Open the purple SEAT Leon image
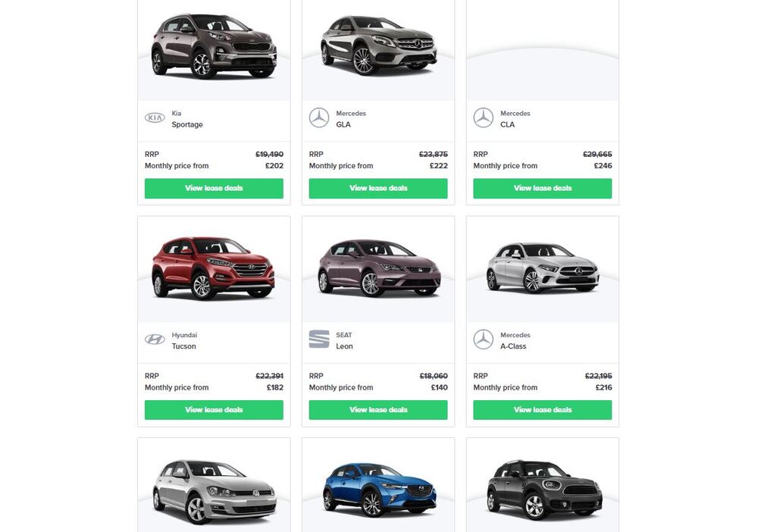The width and height of the screenshot is (758, 532). [378, 268]
